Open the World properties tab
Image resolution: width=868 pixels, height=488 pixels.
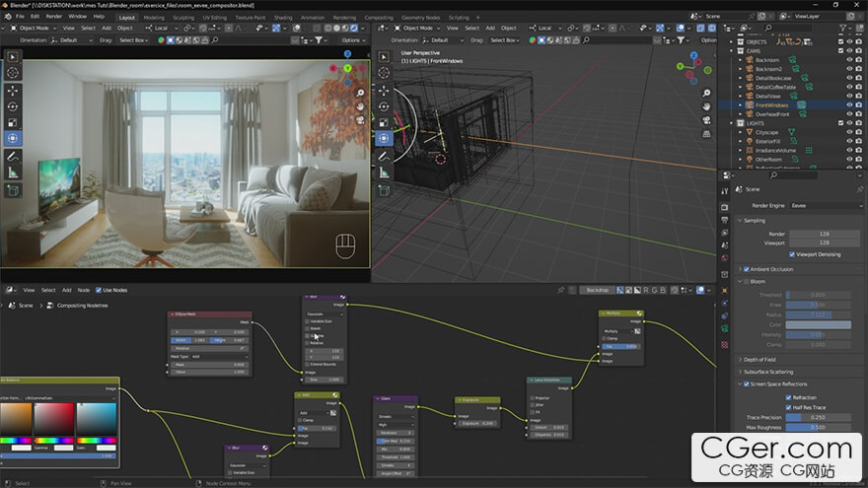(x=725, y=258)
